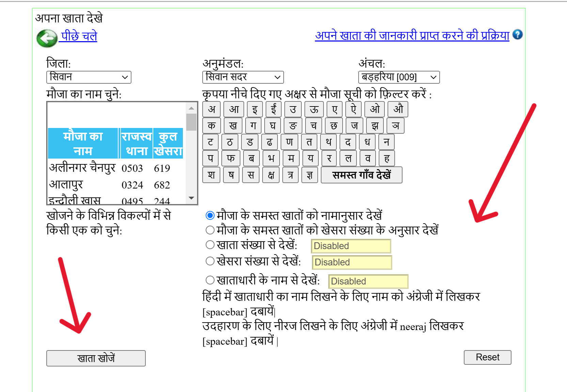Image resolution: width=567 pixels, height=392 pixels.
Task: Click the खेसरा संख्या input field
Action: pos(352,262)
